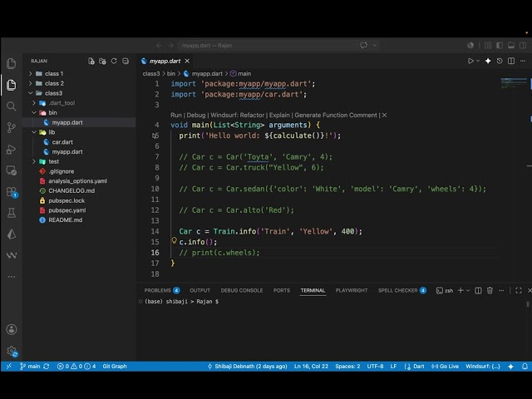Toggle the primary side bar layout
Image resolution: width=532 pixels, height=399 pixels.
coord(500,46)
